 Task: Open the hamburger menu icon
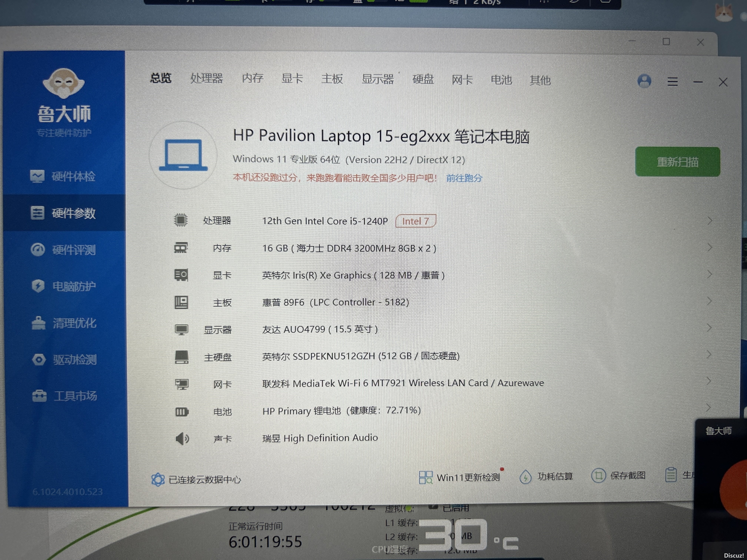[x=672, y=82]
